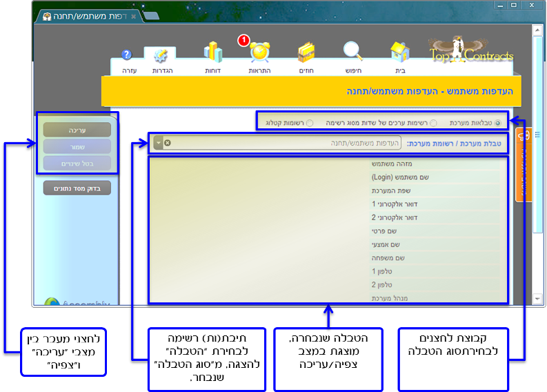This screenshot has height=392, width=547.
Task: Select the שם פרטי row
Action: point(435,231)
